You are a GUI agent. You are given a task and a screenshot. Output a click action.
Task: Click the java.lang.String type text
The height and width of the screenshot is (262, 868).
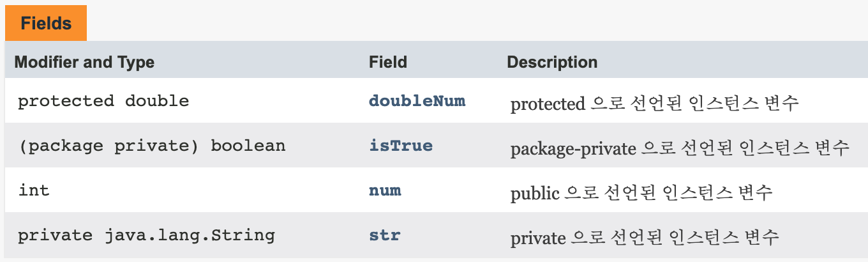click(189, 235)
